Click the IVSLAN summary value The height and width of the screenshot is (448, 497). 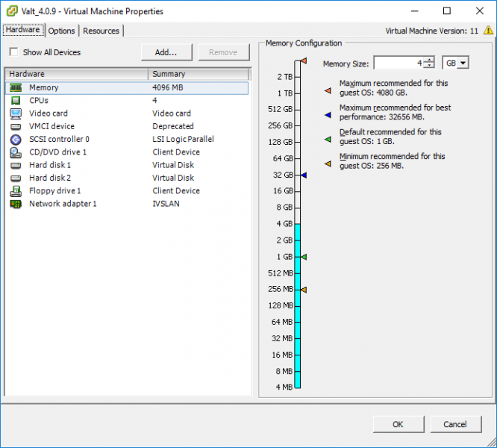(x=166, y=204)
